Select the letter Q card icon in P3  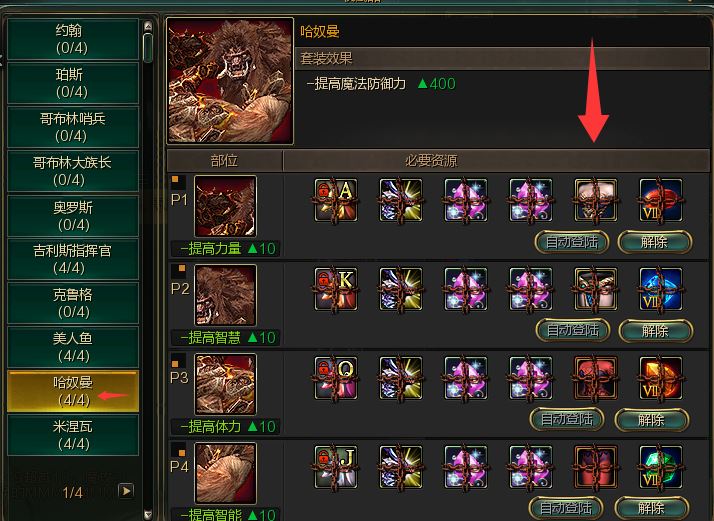click(x=336, y=378)
